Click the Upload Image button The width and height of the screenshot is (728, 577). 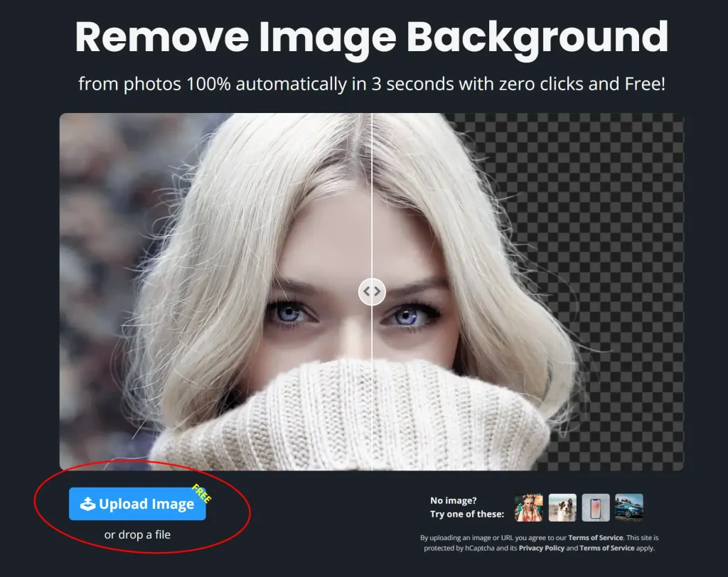pyautogui.click(x=137, y=504)
